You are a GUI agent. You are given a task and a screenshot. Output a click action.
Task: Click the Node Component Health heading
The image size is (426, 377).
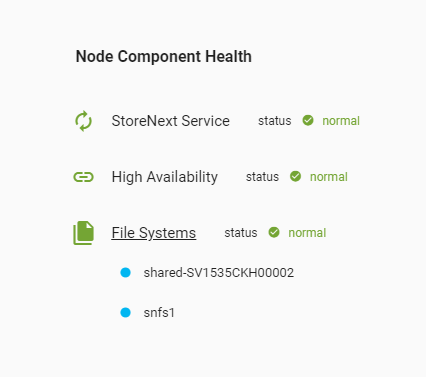coord(164,56)
